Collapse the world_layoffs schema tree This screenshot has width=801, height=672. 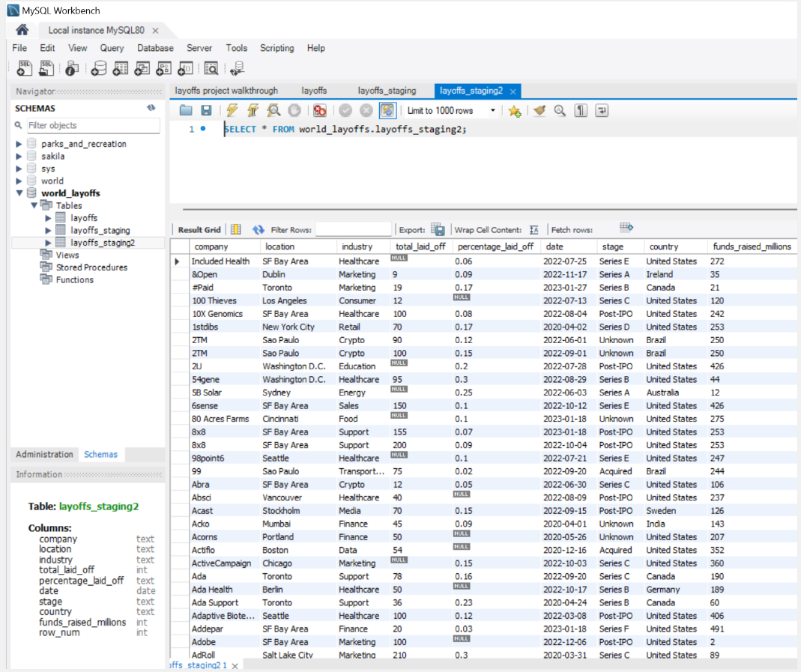point(19,193)
